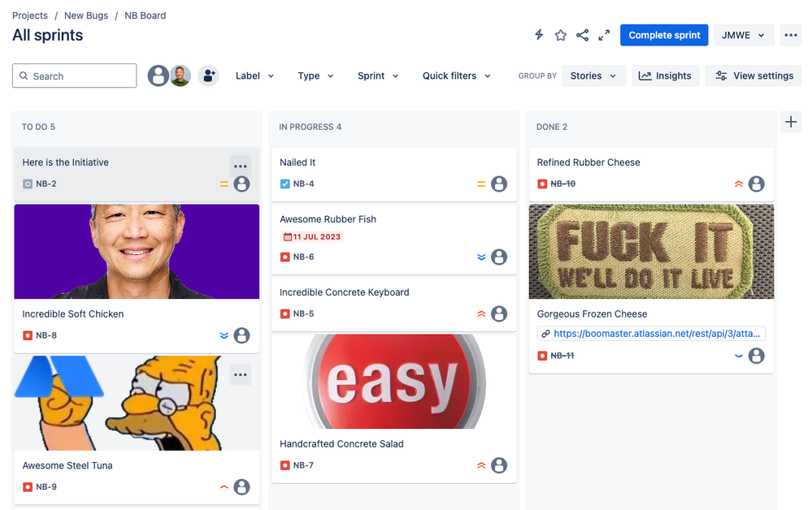Filter by the photo user avatar in toolbar

180,76
